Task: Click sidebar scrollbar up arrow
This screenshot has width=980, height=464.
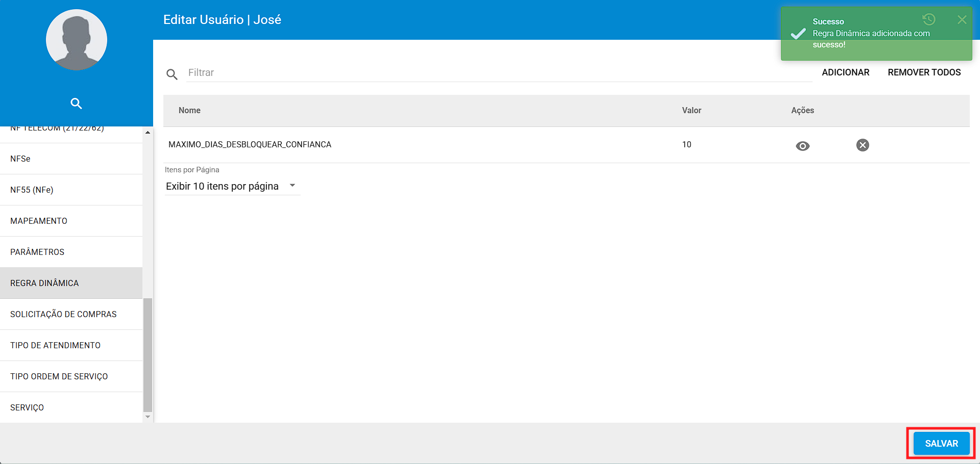Action: pos(148,132)
